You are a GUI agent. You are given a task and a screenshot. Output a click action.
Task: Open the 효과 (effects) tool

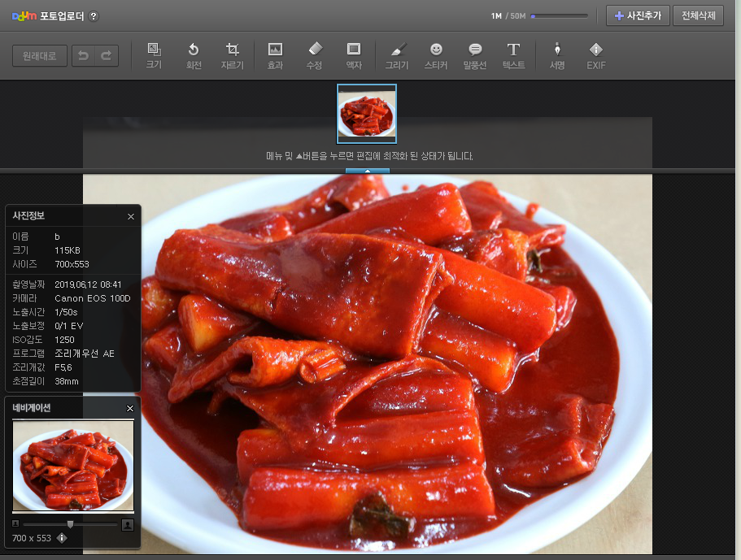tap(275, 56)
